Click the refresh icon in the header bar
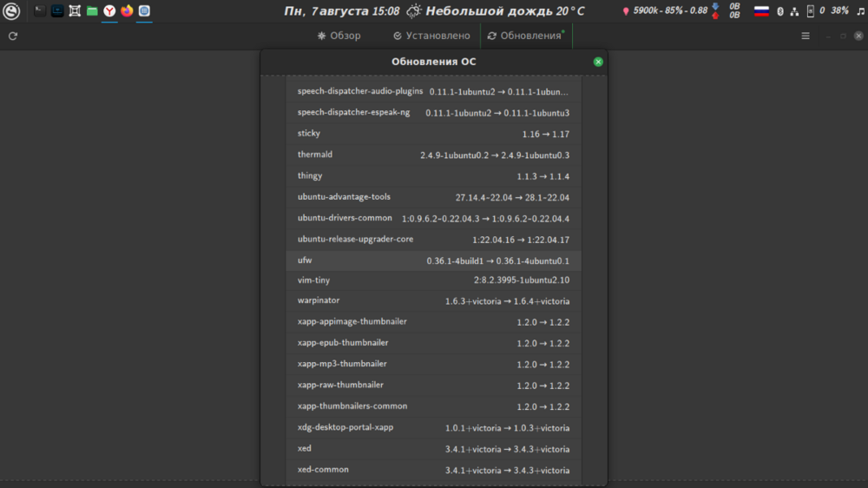The width and height of the screenshot is (868, 488). (13, 36)
